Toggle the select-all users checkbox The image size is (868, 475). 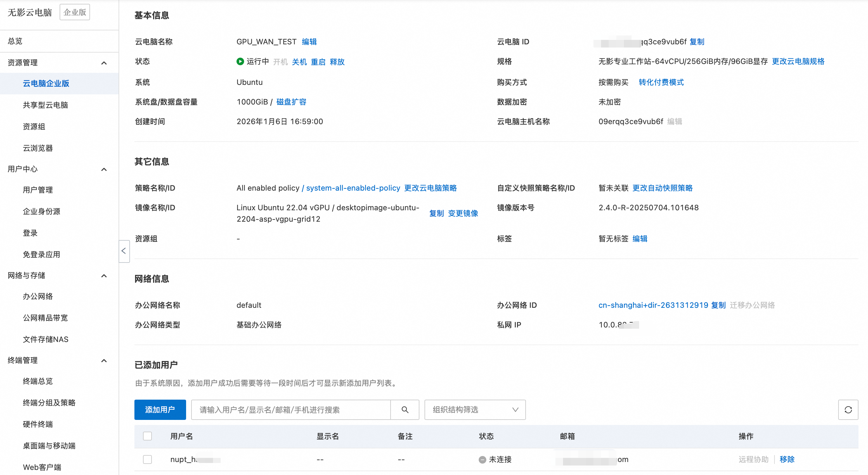[x=147, y=436]
